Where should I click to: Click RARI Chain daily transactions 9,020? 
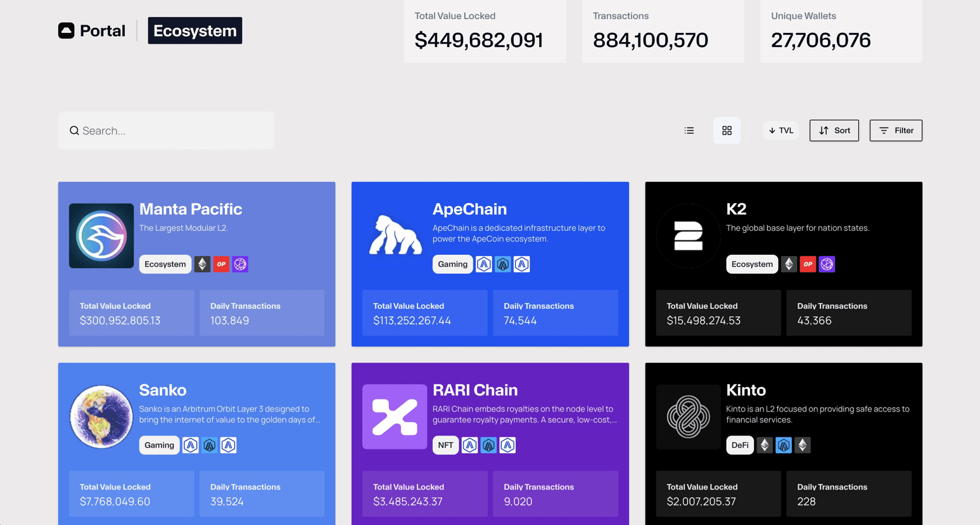(x=518, y=502)
